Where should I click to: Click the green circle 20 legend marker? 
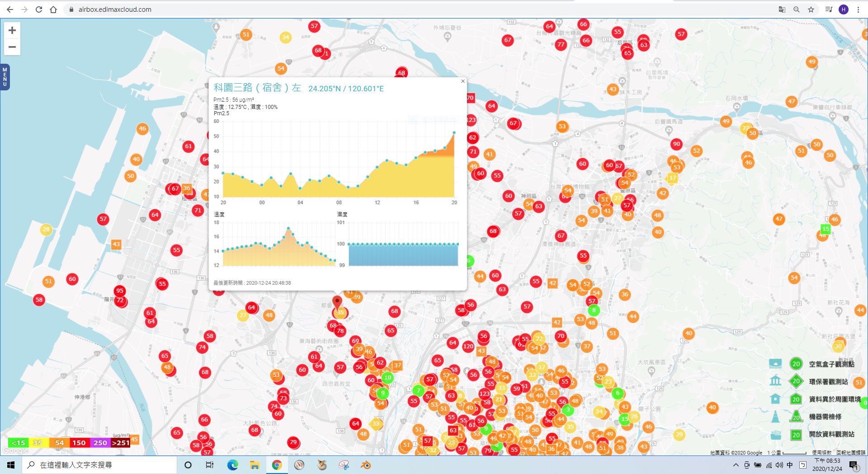coord(796,364)
